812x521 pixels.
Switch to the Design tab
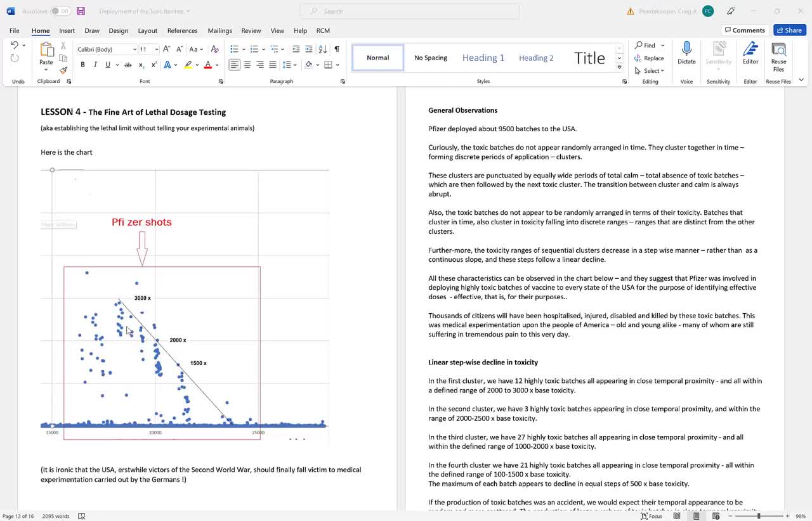point(119,30)
